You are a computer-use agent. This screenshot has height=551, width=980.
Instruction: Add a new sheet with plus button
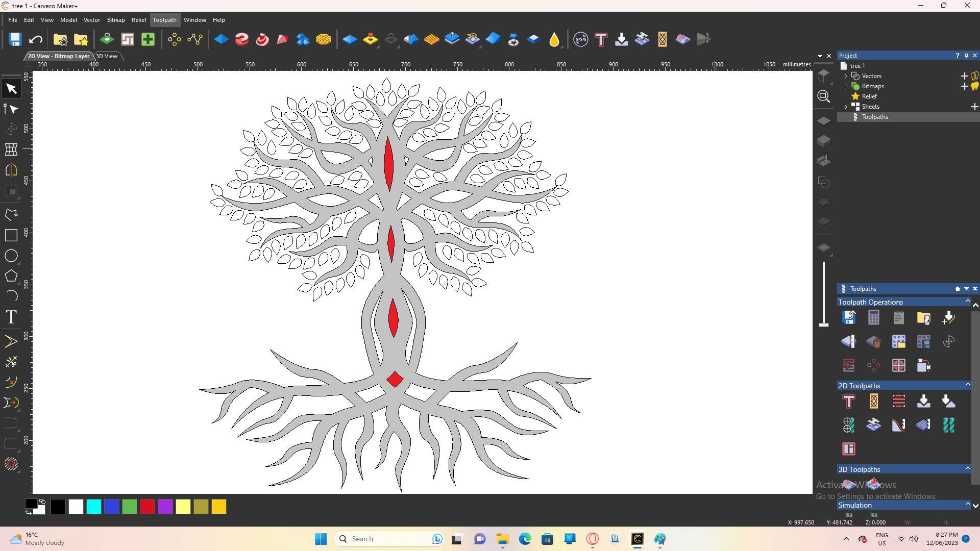click(x=974, y=107)
